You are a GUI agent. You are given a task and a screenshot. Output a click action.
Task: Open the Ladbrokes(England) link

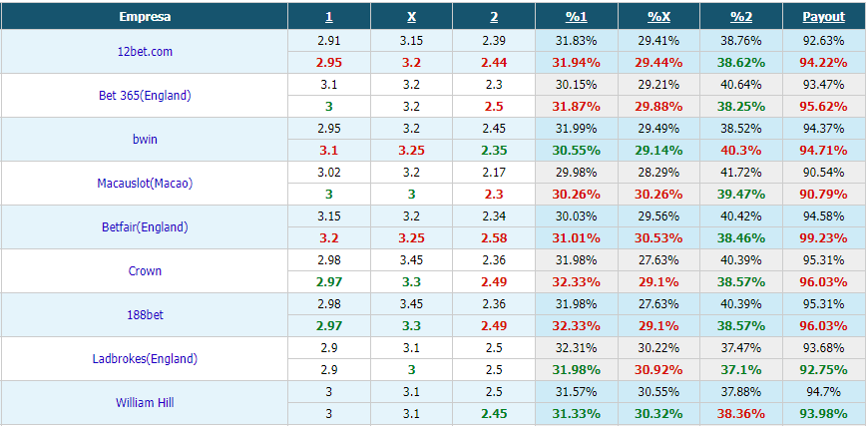pyautogui.click(x=145, y=358)
